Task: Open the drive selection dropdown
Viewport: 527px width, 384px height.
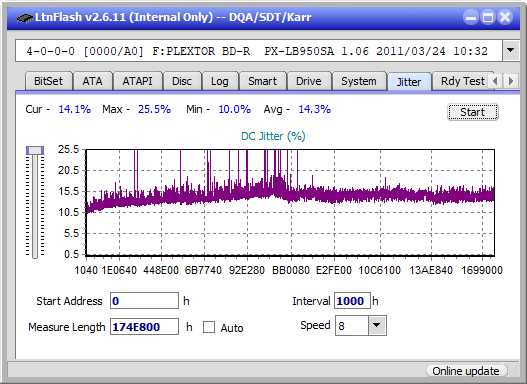Action: tap(511, 51)
